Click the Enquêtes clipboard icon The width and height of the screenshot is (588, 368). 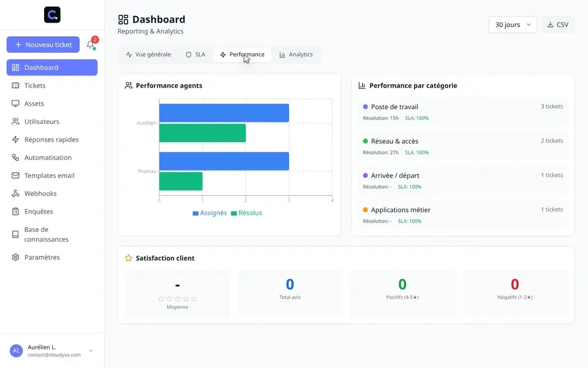click(15, 212)
